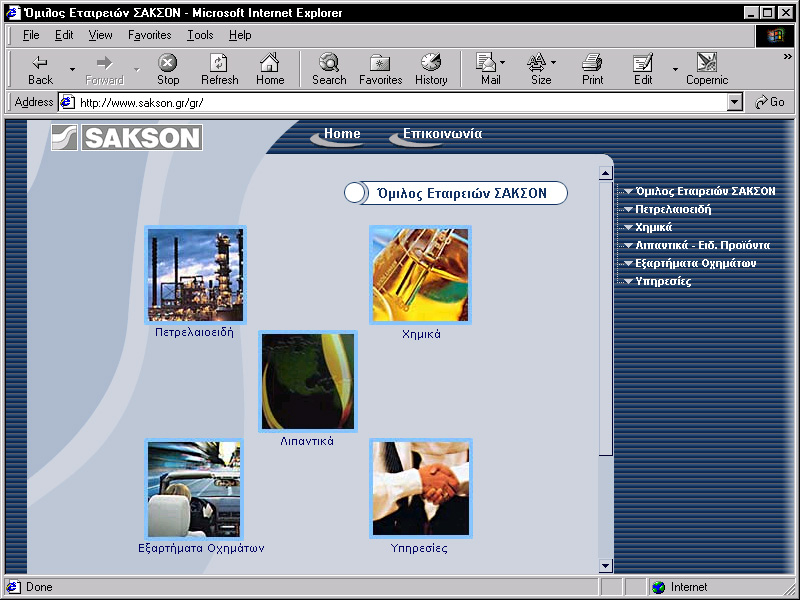Click the Mail toolbar button

pyautogui.click(x=490, y=69)
